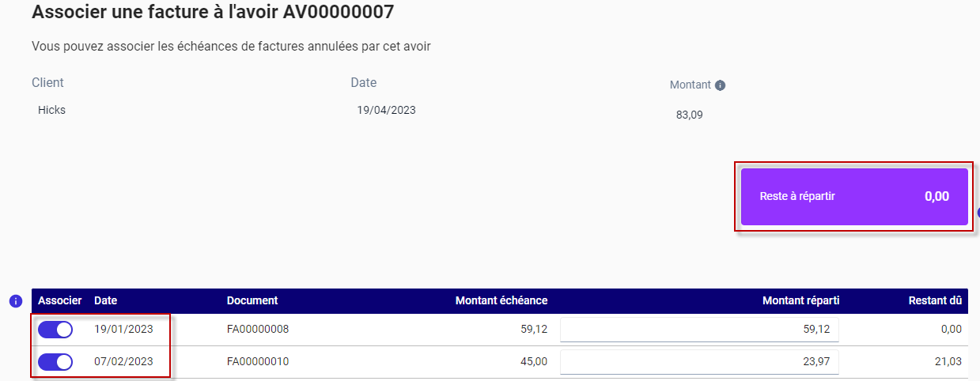The image size is (980, 381).
Task: Click the Associer column header
Action: click(59, 300)
